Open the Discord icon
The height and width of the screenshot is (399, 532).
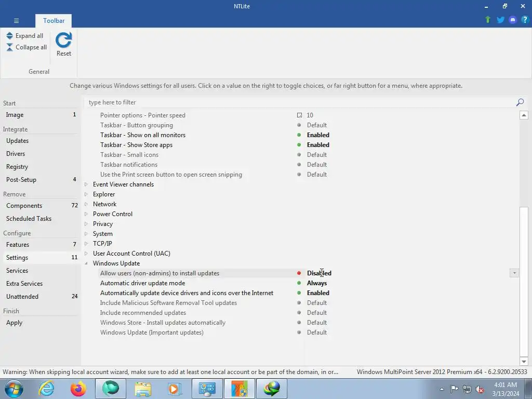click(x=513, y=20)
